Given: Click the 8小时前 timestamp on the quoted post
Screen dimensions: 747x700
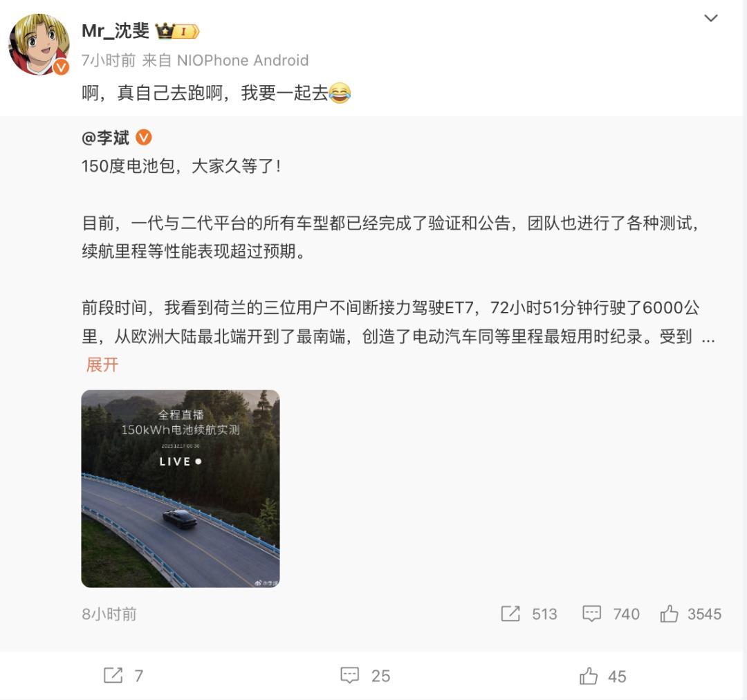Looking at the screenshot, I should pos(109,614).
